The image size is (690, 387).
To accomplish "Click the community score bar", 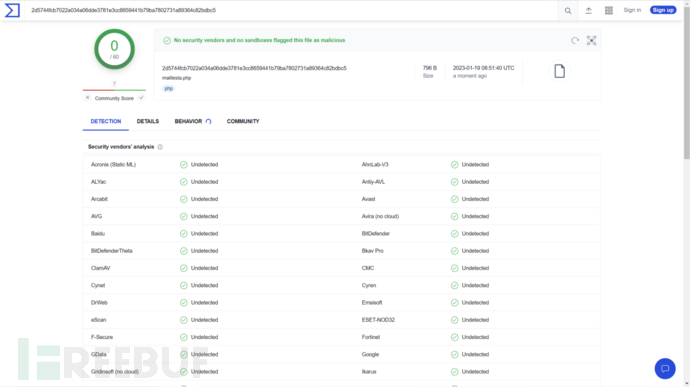I will (114, 90).
